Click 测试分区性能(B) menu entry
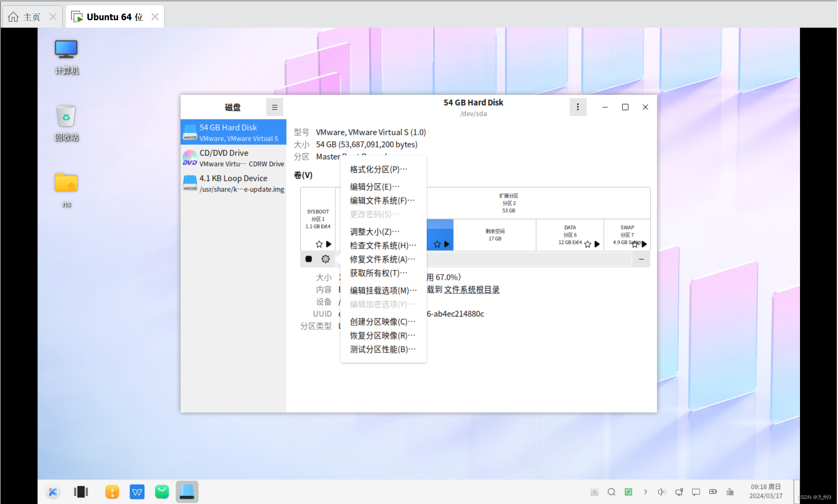The height and width of the screenshot is (504, 838). click(382, 349)
